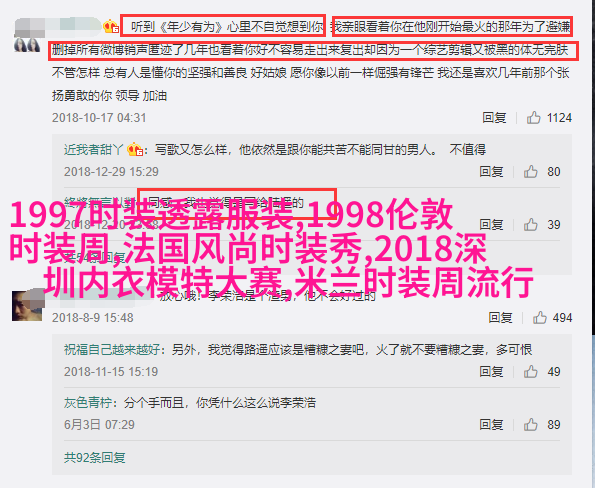Click 回复 beside the 39-likes reply
The image size is (595, 488).
coord(491,225)
